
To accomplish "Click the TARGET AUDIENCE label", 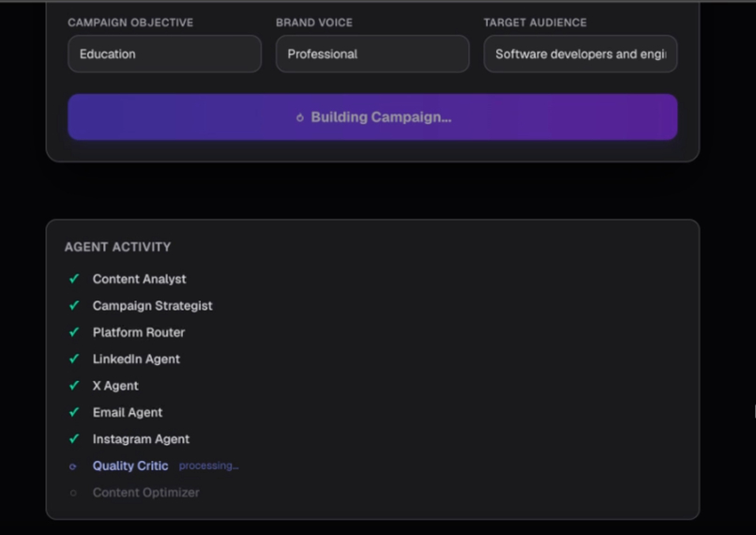I will [x=536, y=23].
